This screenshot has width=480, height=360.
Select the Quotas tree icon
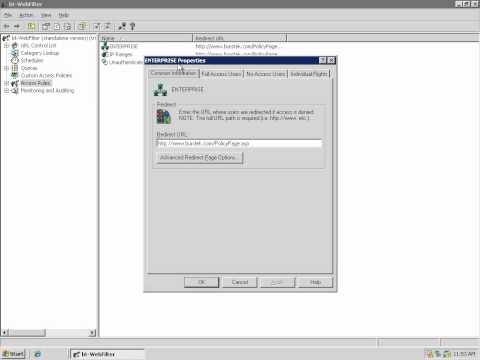(15, 68)
